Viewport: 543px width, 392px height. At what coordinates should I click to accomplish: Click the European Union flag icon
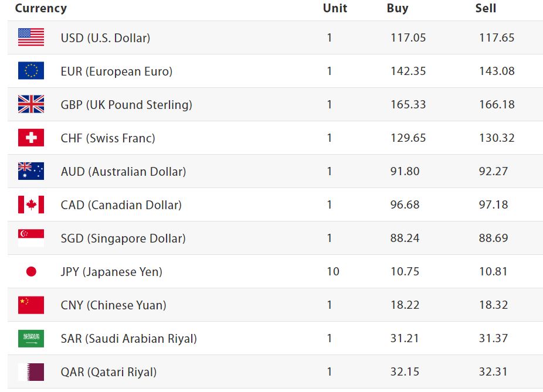coord(31,71)
